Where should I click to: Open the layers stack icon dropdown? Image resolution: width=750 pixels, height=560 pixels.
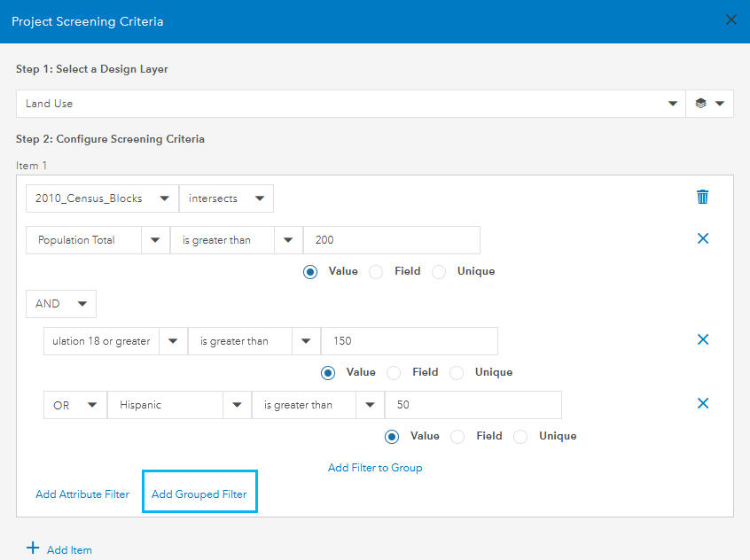click(x=709, y=104)
